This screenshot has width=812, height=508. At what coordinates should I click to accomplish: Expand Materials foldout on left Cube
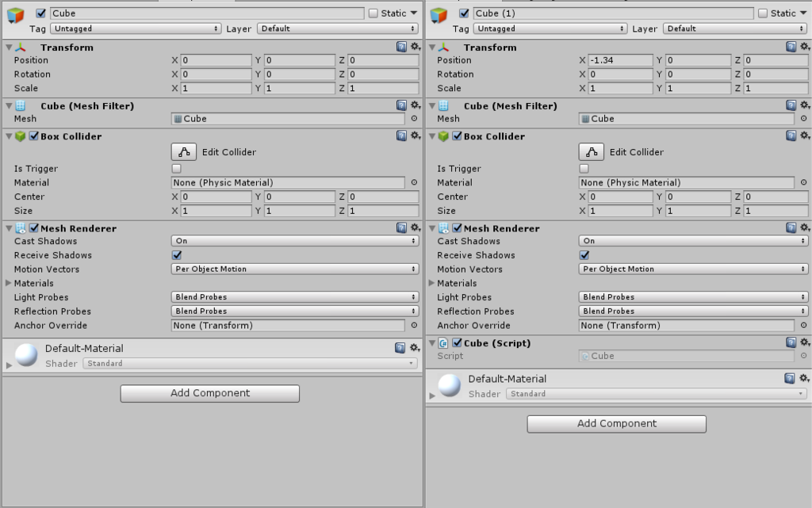tap(8, 283)
